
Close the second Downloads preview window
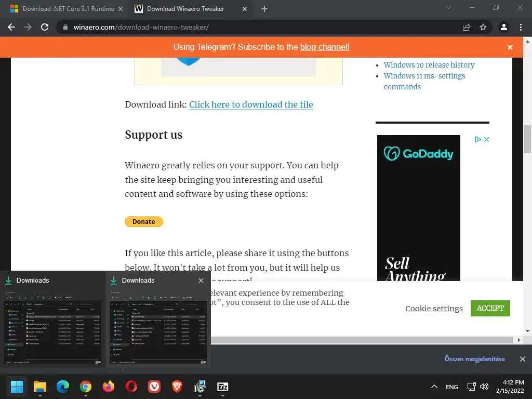(x=201, y=281)
